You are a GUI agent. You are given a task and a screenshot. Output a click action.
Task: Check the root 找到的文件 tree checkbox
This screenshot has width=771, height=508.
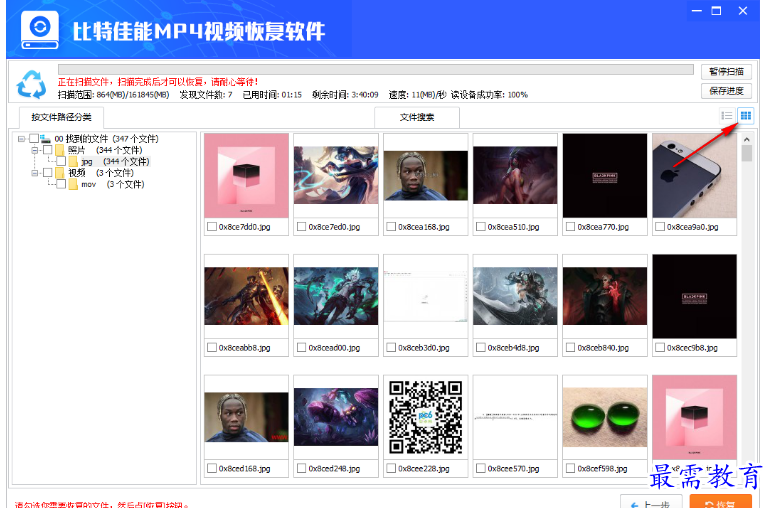(34, 139)
